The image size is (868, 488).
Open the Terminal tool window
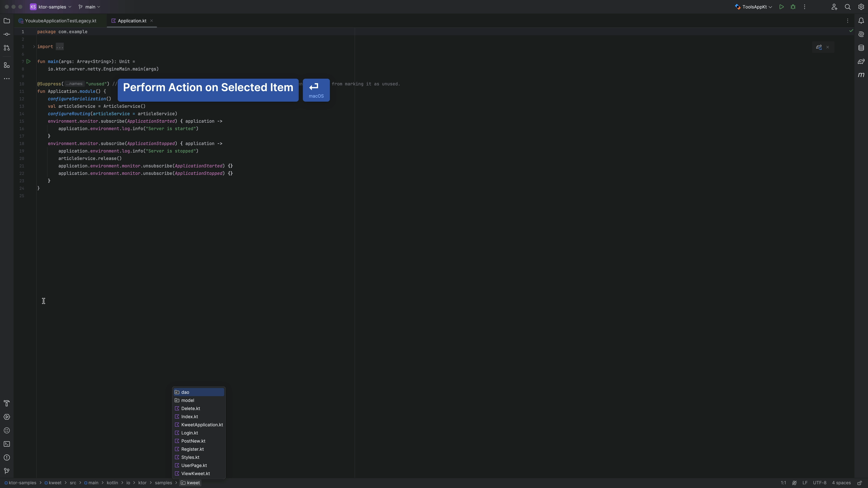7,444
